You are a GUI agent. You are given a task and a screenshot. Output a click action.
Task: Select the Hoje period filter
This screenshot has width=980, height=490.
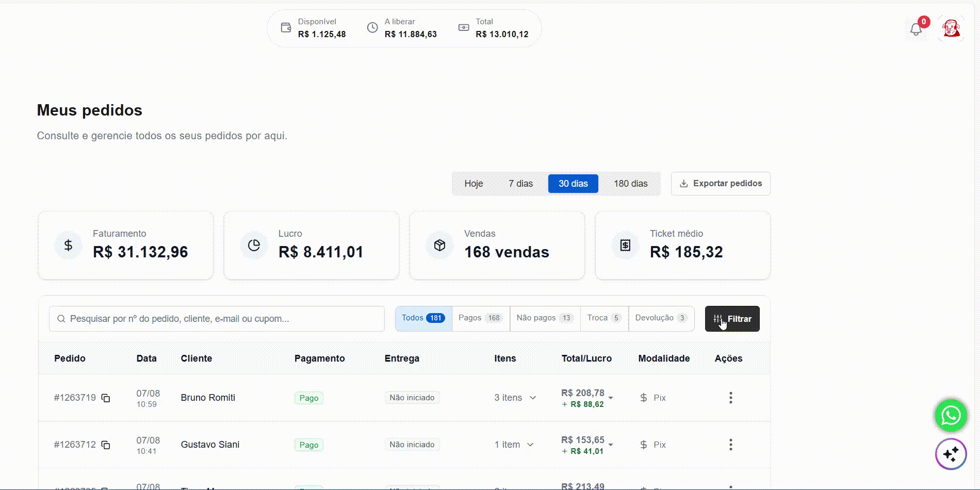[x=473, y=184]
